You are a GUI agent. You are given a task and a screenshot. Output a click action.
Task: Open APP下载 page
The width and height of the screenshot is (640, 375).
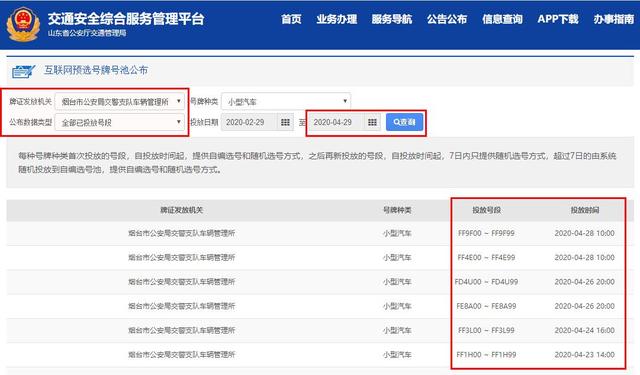[x=558, y=19]
